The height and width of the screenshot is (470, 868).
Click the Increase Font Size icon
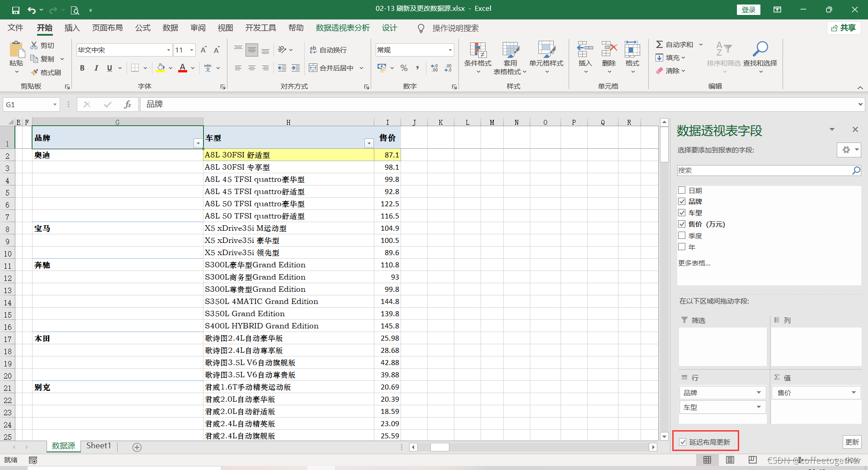point(203,50)
